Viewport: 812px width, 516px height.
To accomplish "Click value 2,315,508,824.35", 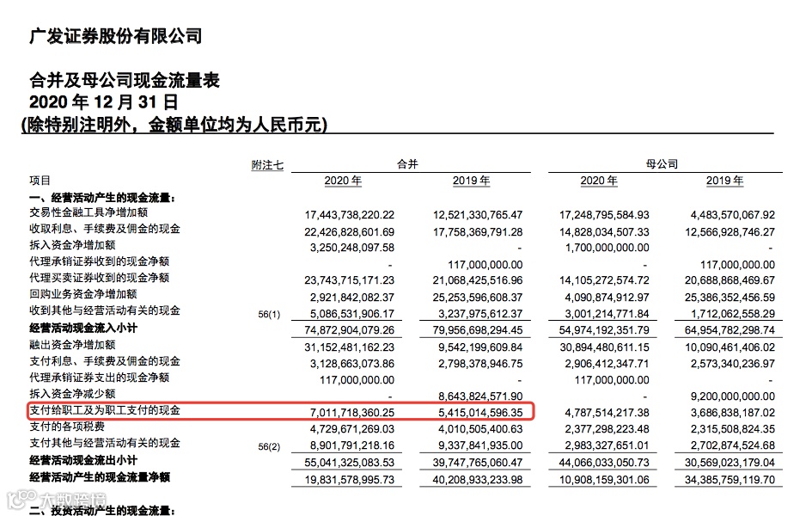I will pyautogui.click(x=733, y=429).
